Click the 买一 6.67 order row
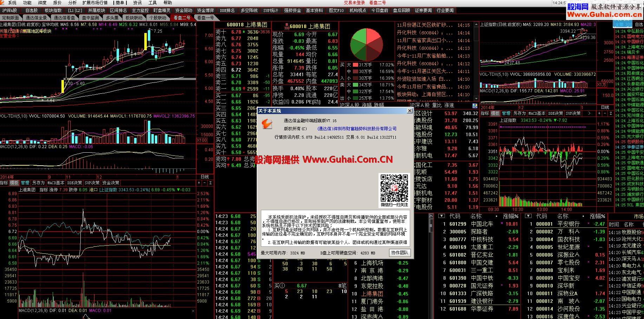 pyautogui.click(x=243, y=95)
